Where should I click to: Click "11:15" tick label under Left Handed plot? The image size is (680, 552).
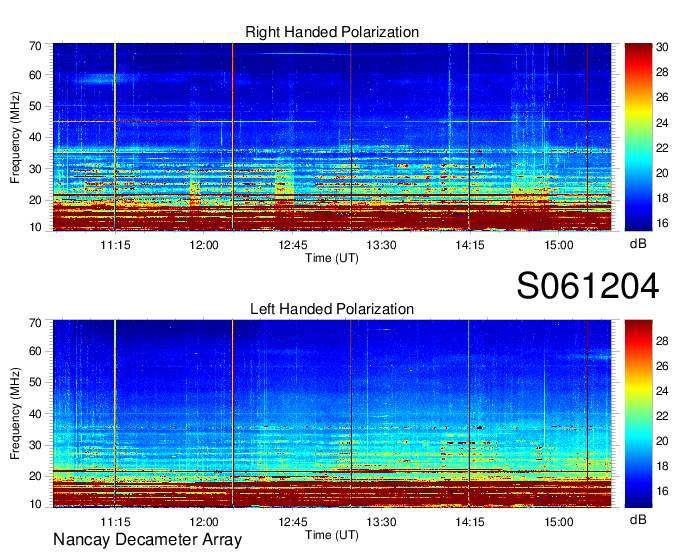click(115, 522)
